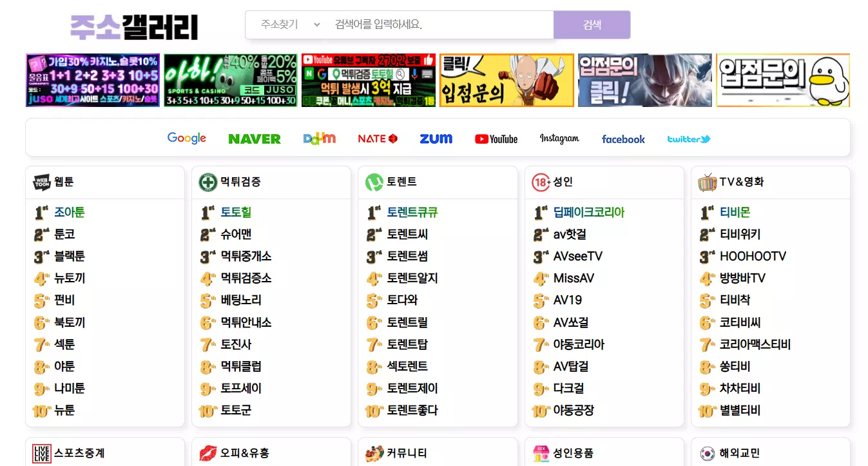Select the 티비위키 second-ranked link
Screen dimensions: 868x466
740,235
